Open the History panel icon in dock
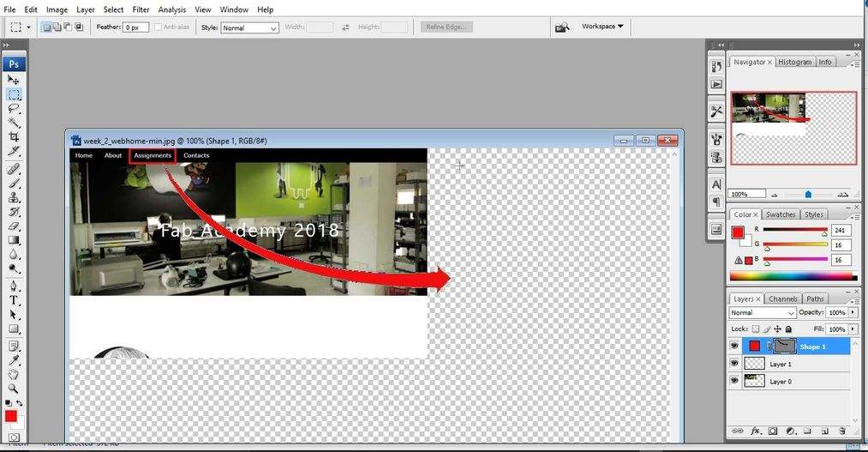868x452 pixels. (x=716, y=67)
